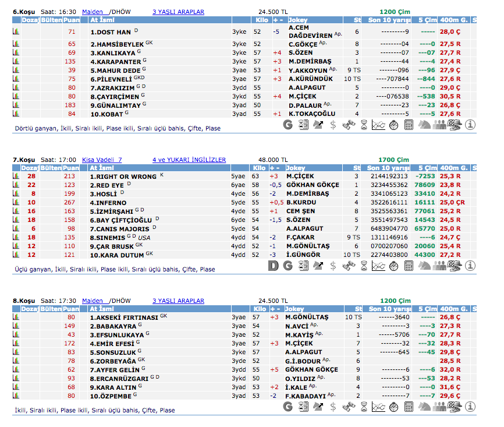The image size is (504, 427).
Task: Click the binoculars icon under race 7
Action: (348, 266)
